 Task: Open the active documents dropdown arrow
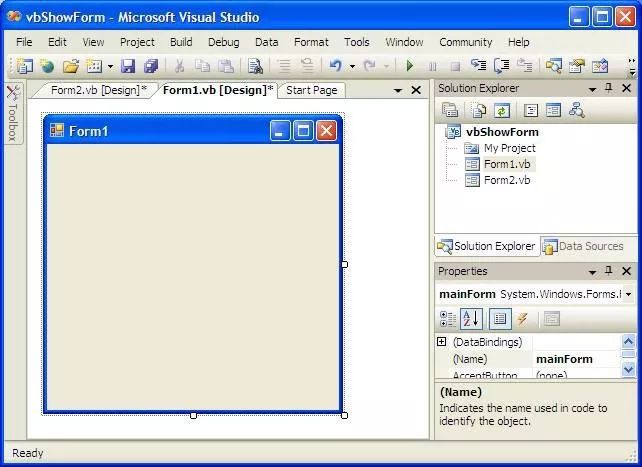point(398,90)
